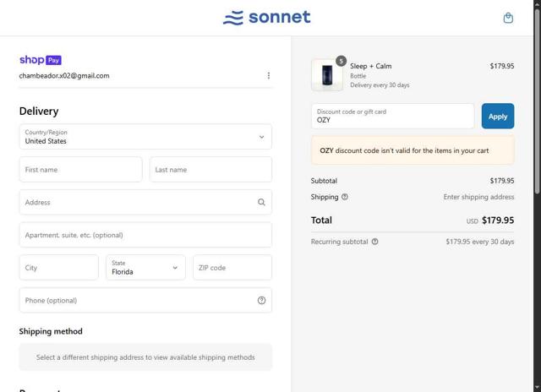Open the State dropdown showing Florida

pos(145,268)
